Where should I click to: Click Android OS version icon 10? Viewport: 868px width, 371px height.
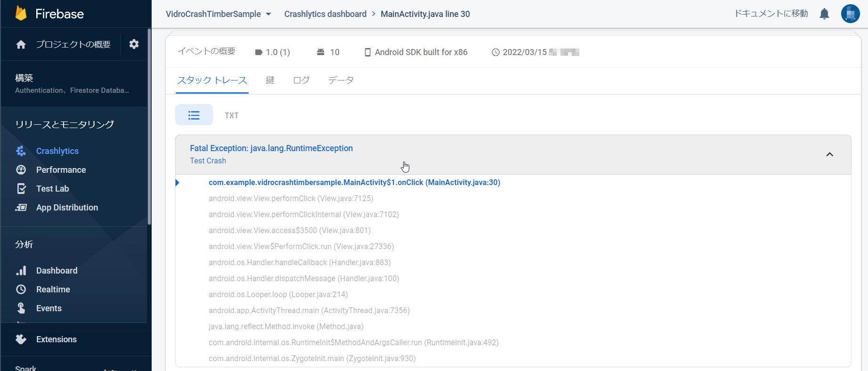(x=321, y=52)
